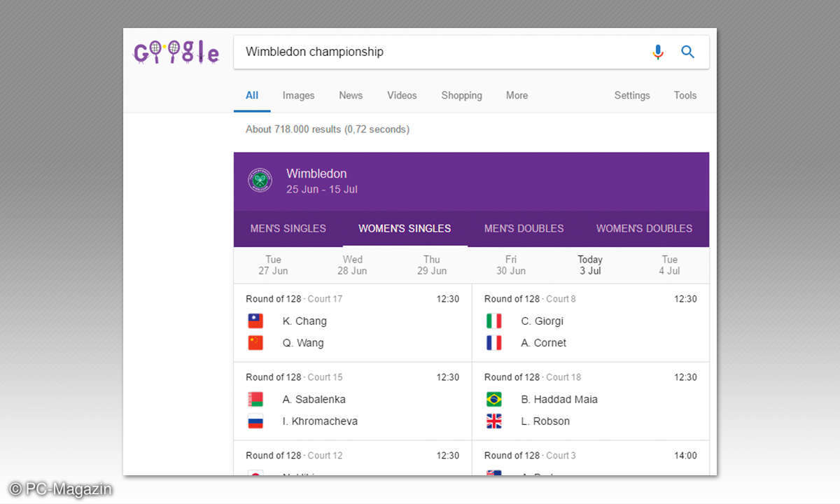
Task: Click the Court 17 match header
Action: point(294,299)
